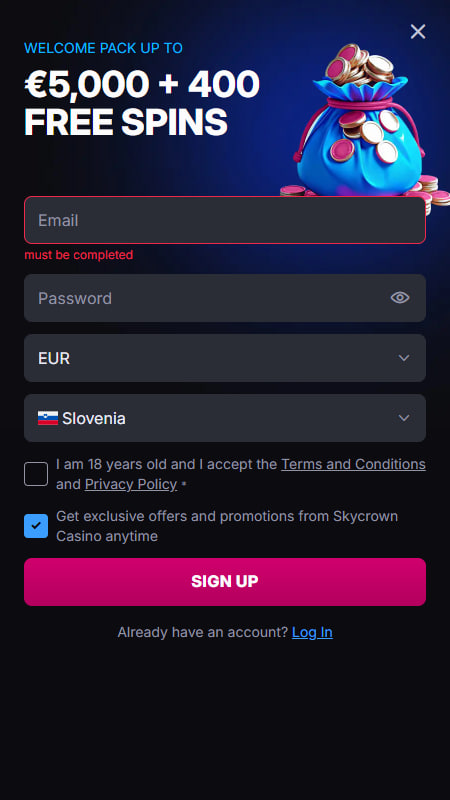Click the SIGN UP button
Viewport: 450px width, 800px height.
tap(225, 582)
